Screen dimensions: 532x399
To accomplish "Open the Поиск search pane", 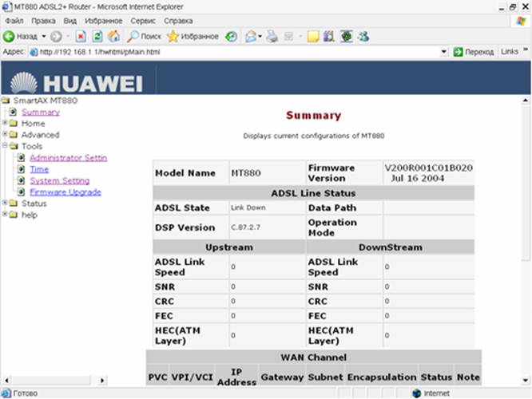I will click(144, 36).
